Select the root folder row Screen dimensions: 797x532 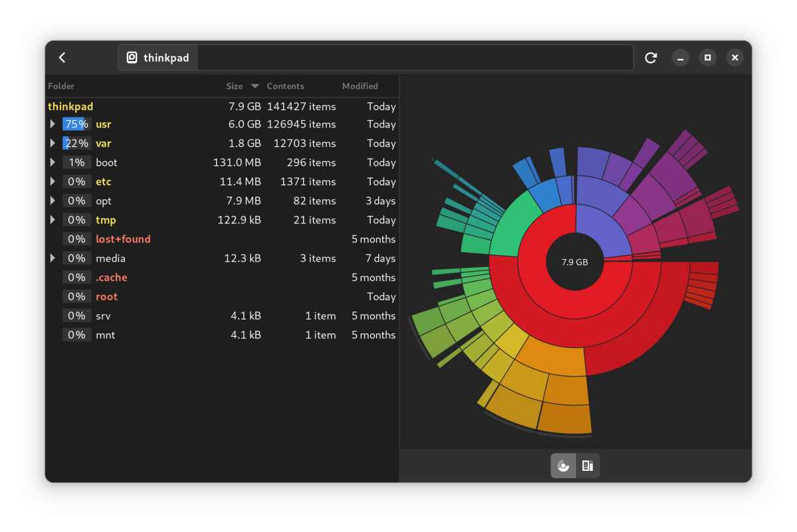(x=221, y=296)
